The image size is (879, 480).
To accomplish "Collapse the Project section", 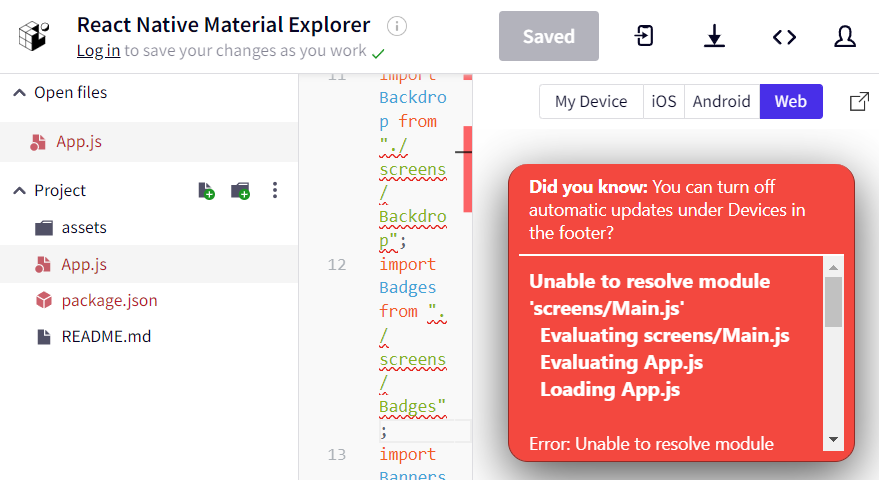I will coord(19,191).
